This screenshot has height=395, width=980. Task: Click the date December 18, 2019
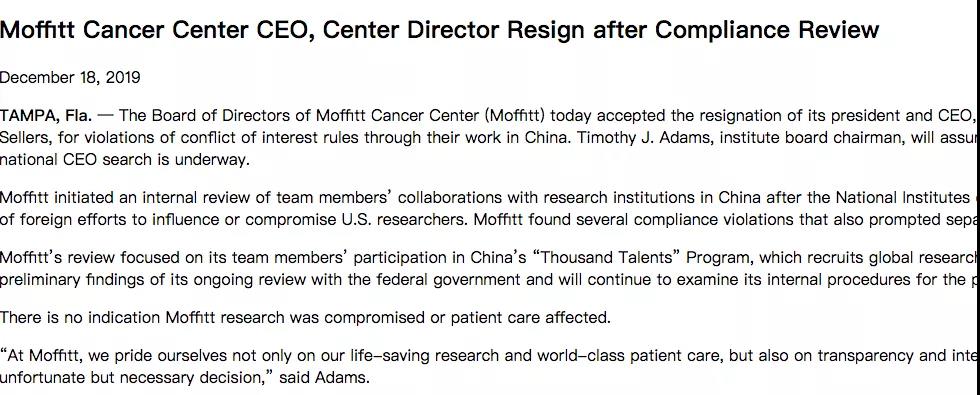[70, 78]
